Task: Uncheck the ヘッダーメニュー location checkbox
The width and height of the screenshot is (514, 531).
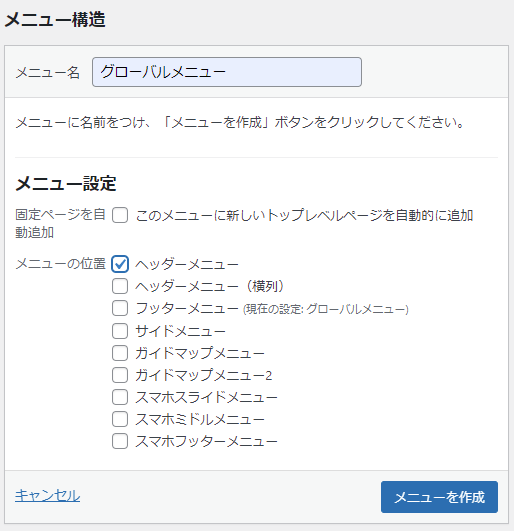Action: click(x=120, y=264)
